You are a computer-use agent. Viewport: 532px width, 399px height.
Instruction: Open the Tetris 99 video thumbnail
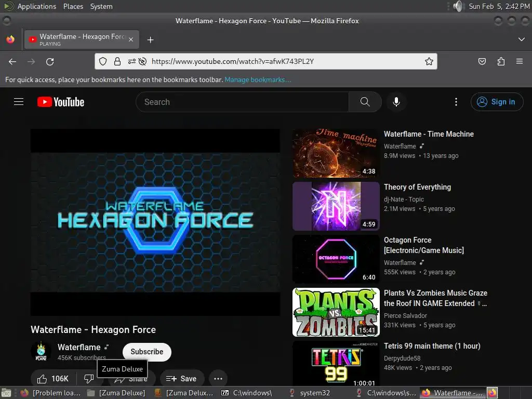[x=336, y=364]
